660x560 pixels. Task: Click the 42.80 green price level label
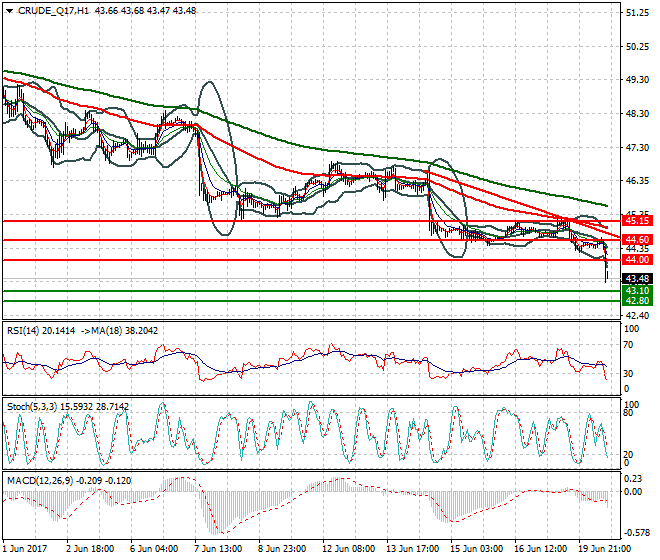[637, 301]
